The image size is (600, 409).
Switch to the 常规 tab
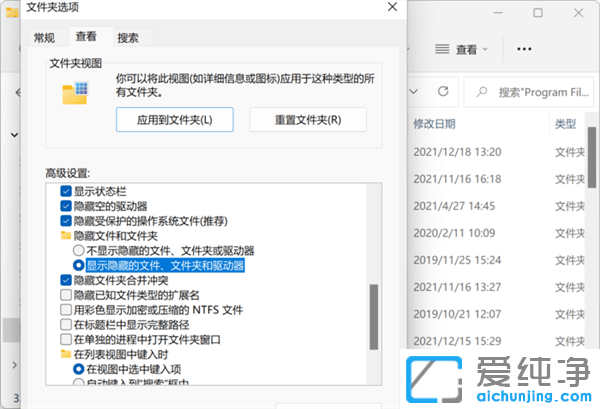44,38
